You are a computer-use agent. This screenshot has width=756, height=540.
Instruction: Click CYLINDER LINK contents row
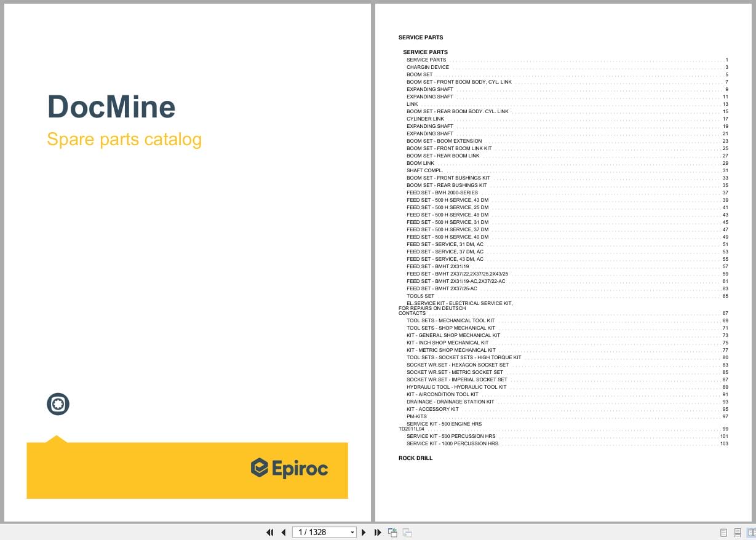567,119
